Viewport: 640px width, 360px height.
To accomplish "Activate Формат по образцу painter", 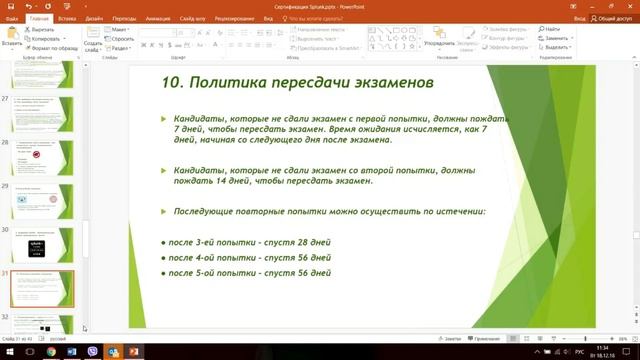I will point(51,48).
